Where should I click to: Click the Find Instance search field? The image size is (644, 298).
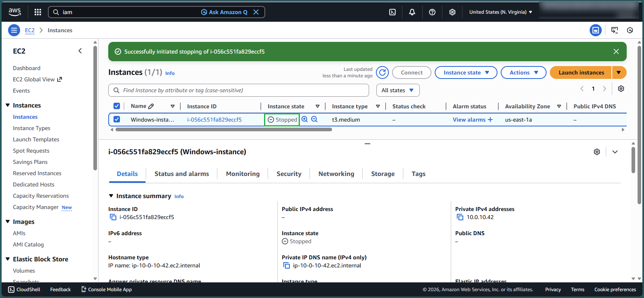[x=242, y=90]
